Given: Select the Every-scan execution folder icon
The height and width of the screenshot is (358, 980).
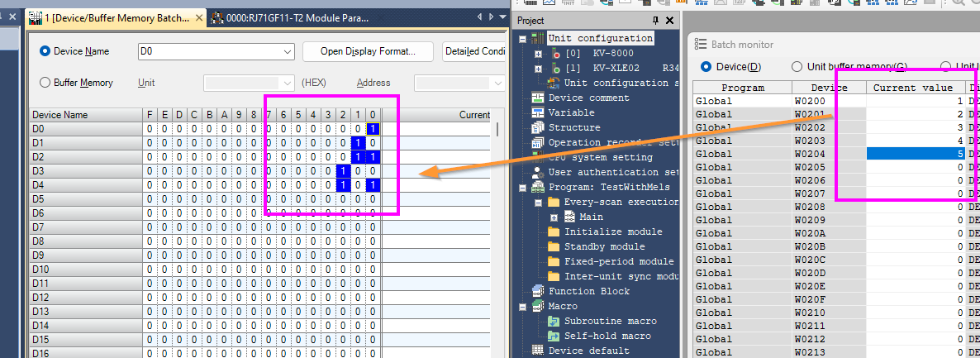Looking at the screenshot, I should tap(554, 203).
